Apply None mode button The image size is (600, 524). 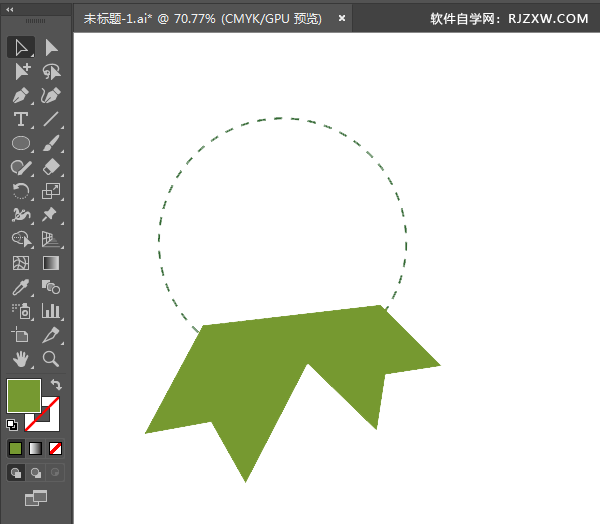pos(55,449)
